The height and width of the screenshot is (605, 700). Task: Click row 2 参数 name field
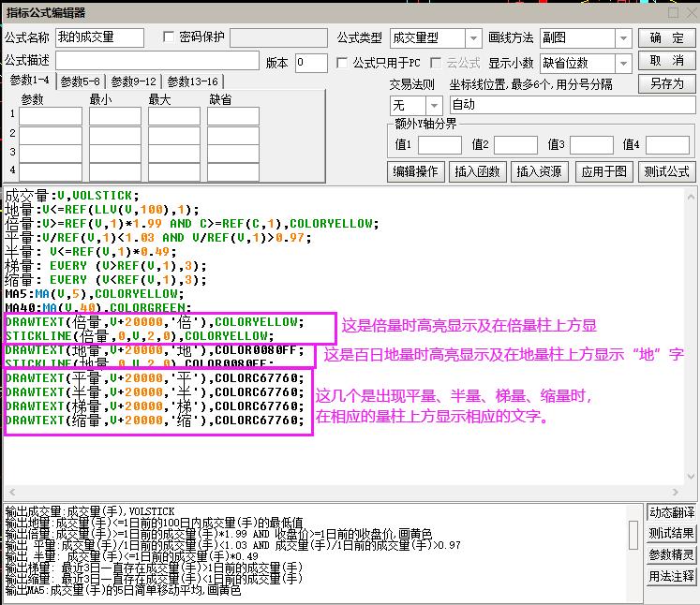(x=51, y=135)
